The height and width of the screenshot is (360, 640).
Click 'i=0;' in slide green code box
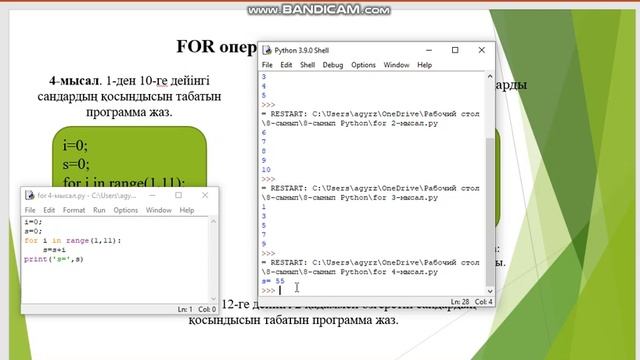[75, 145]
